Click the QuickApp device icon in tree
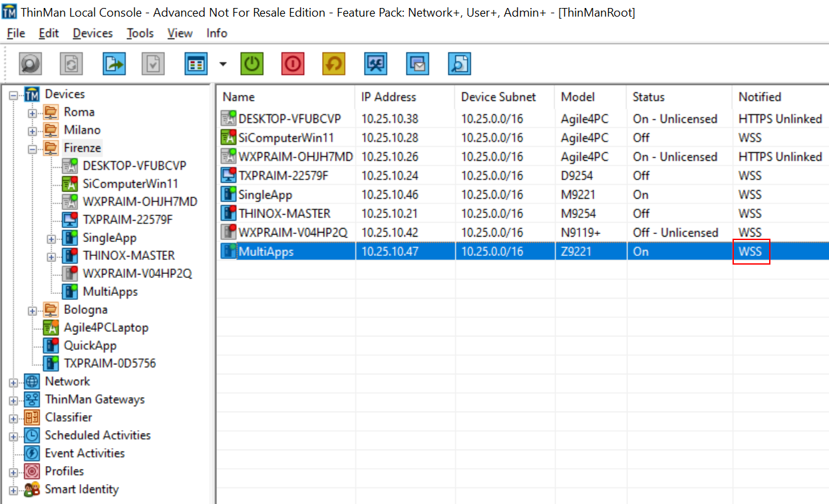 (x=51, y=345)
